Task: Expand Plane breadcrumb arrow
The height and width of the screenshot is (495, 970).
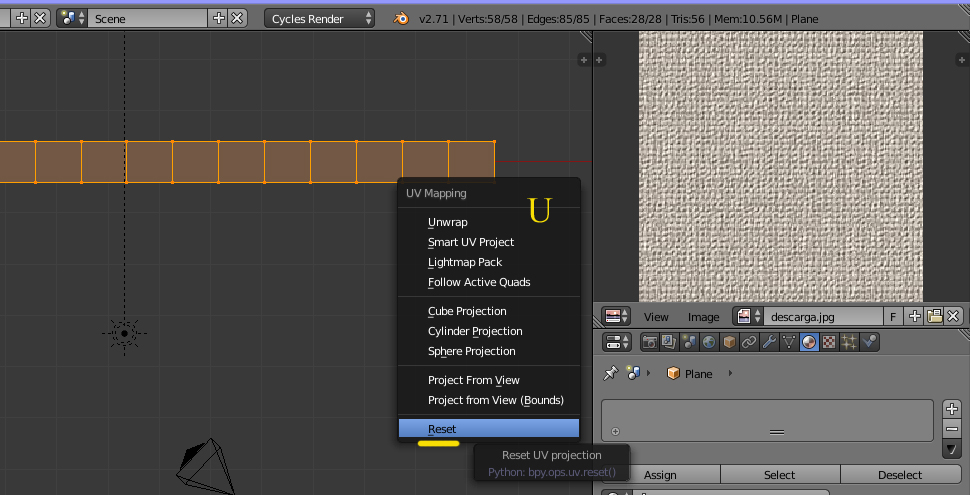Action: click(x=730, y=373)
